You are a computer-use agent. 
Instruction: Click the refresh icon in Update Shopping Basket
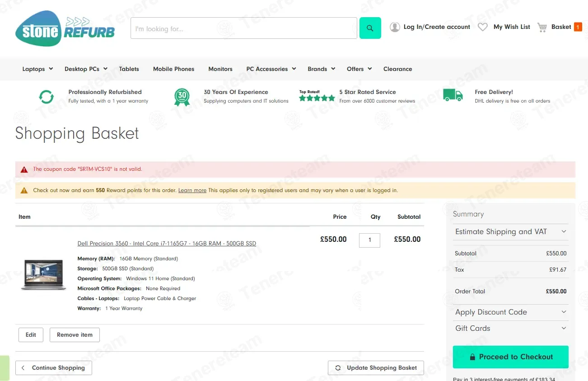(338, 368)
